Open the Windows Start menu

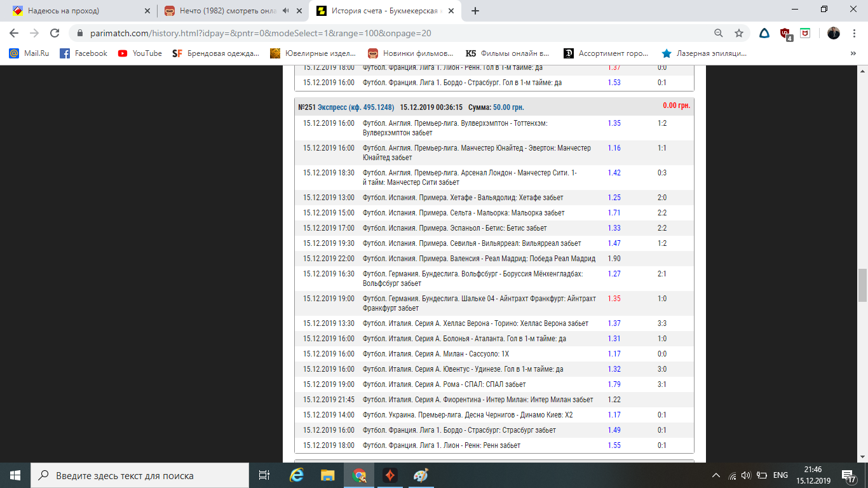(15, 475)
